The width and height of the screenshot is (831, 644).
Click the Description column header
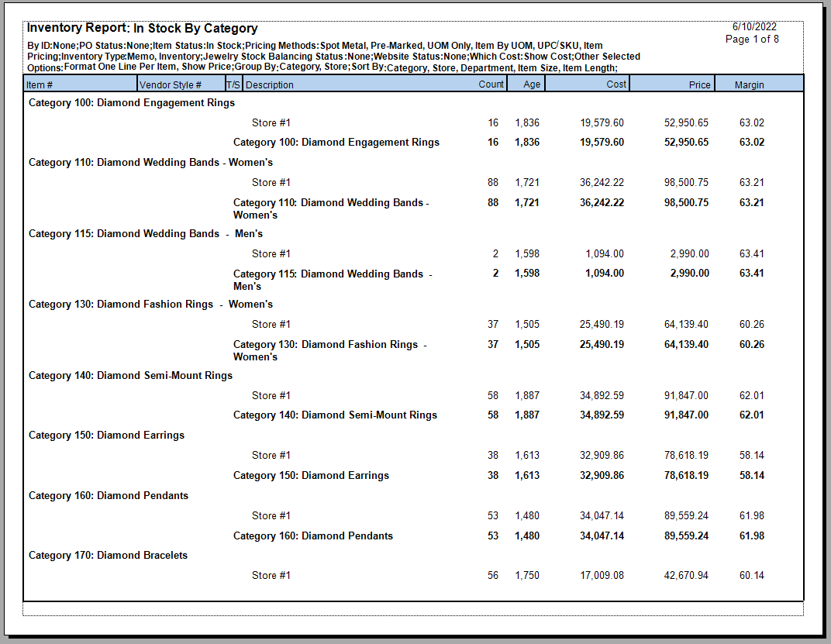click(x=270, y=84)
